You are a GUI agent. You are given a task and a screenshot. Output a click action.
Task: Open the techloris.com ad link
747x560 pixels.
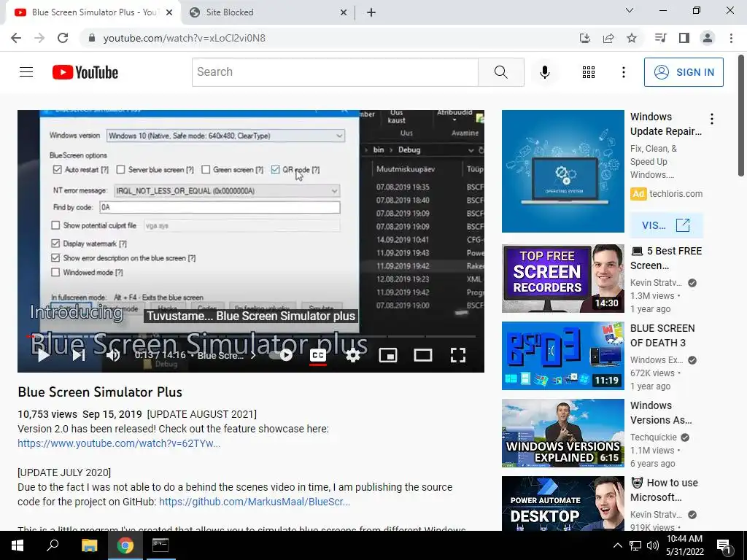coord(676,194)
